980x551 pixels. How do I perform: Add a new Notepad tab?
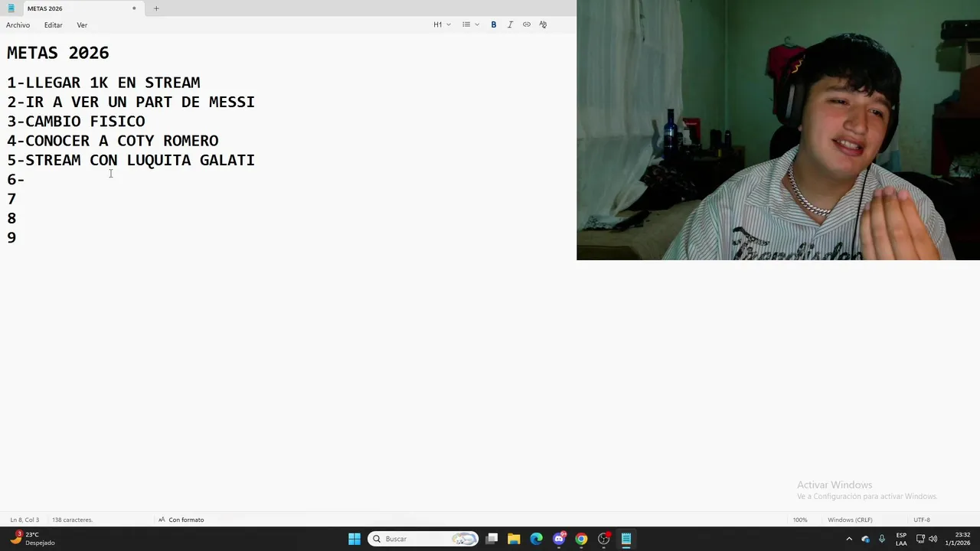[156, 8]
